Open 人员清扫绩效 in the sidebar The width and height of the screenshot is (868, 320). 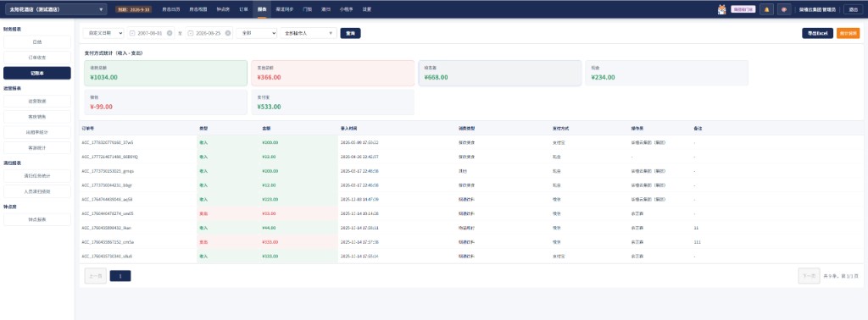pos(37,191)
